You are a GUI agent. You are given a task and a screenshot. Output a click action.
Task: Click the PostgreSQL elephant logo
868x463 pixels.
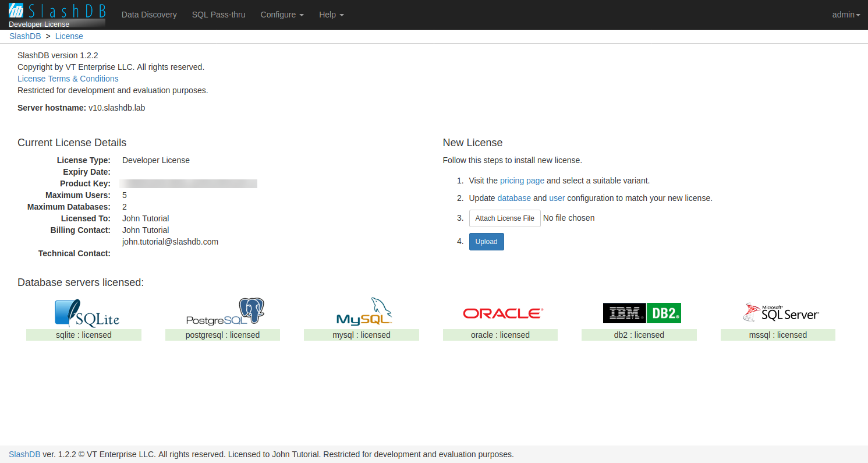coord(225,312)
